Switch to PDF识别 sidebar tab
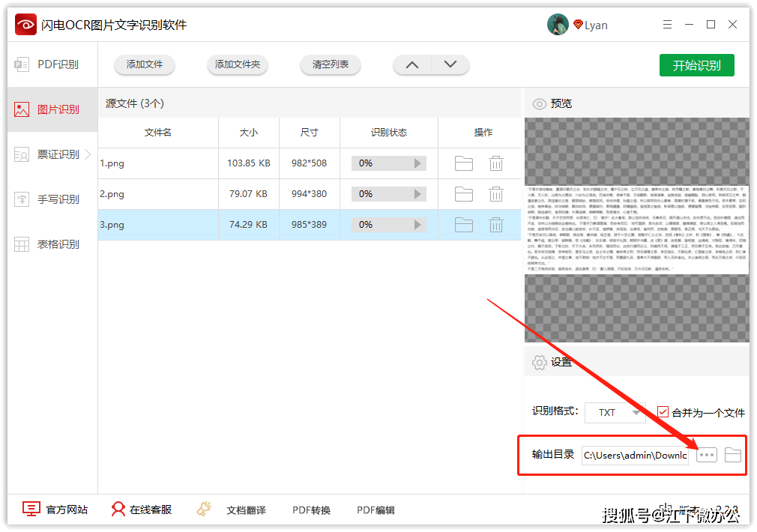The height and width of the screenshot is (532, 757). click(52, 64)
